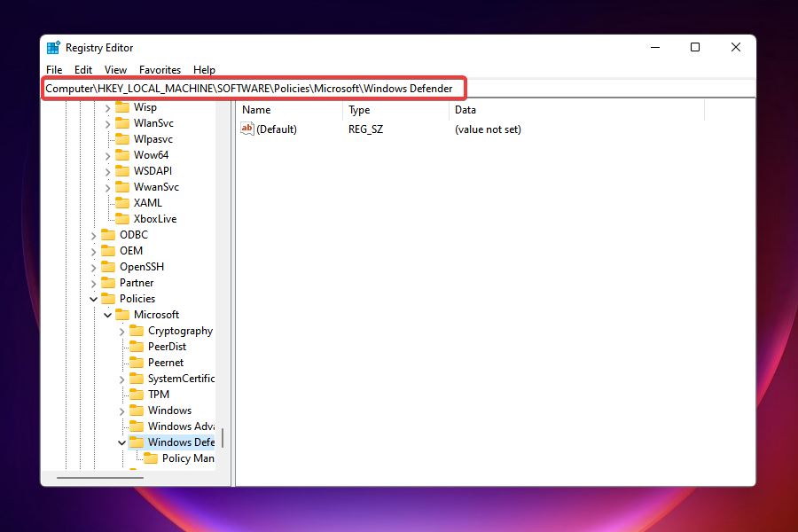The height and width of the screenshot is (532, 798).
Task: Click the registry path address bar
Action: pyautogui.click(x=254, y=88)
